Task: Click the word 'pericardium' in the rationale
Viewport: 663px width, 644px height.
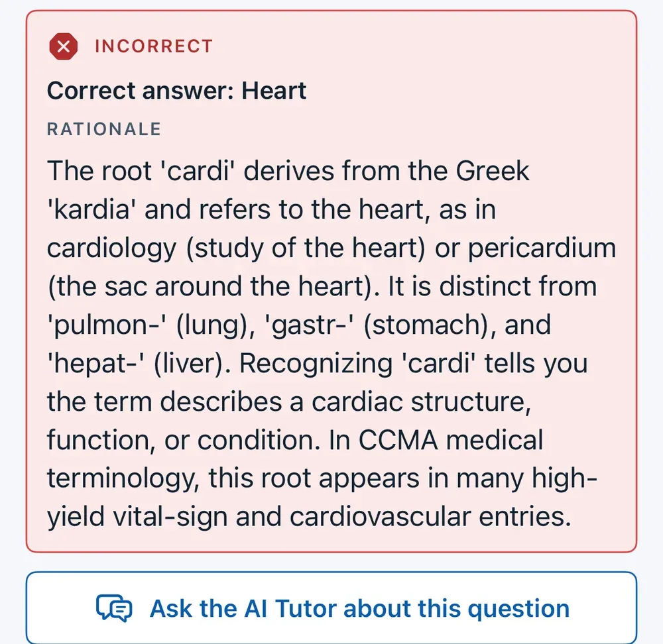Action: pyautogui.click(x=542, y=248)
